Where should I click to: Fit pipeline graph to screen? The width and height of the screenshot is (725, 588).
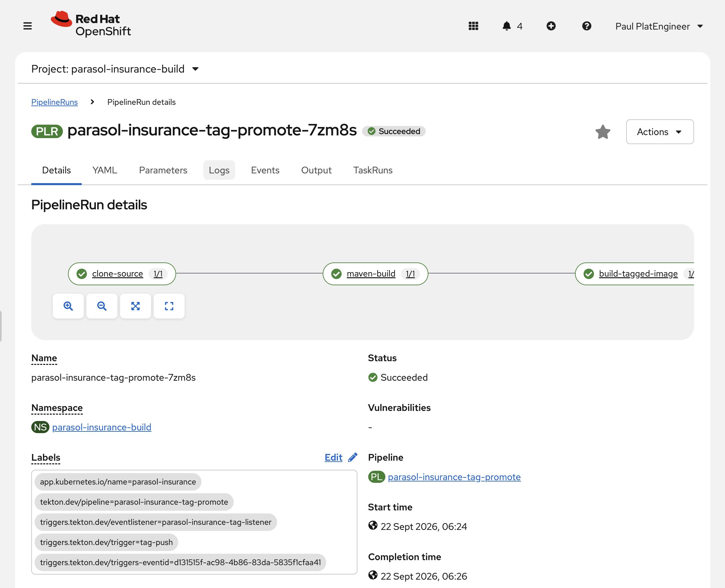pos(135,306)
